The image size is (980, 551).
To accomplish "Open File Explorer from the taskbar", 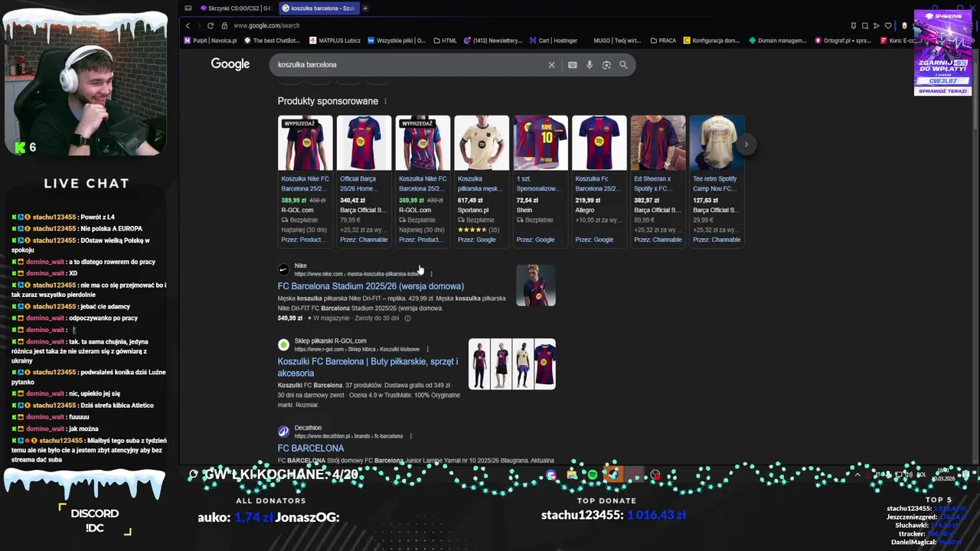I will [x=572, y=475].
